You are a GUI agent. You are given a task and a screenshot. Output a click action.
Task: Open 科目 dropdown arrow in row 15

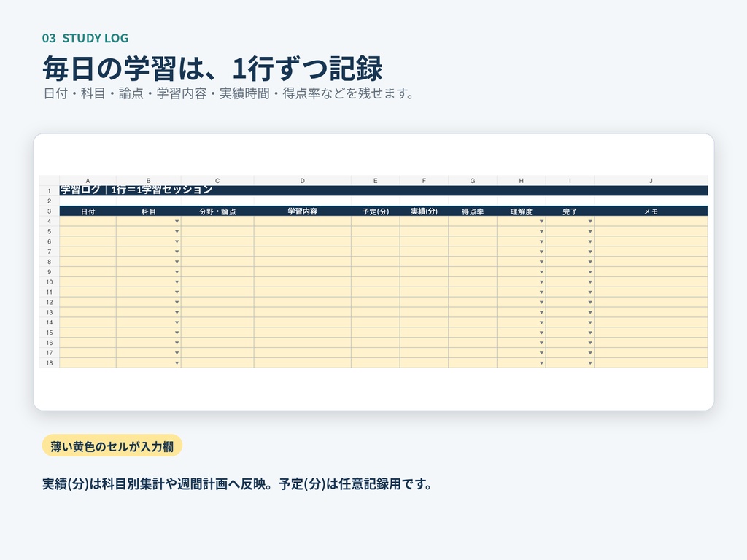point(177,332)
